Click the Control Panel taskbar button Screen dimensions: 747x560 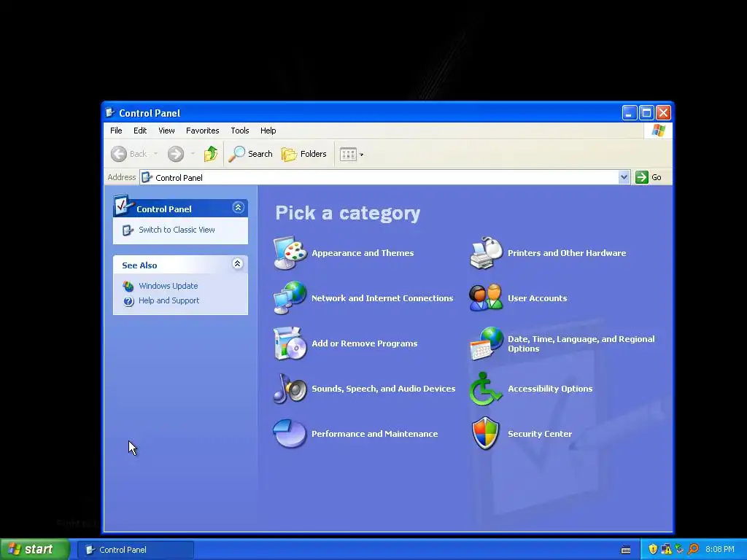click(135, 550)
